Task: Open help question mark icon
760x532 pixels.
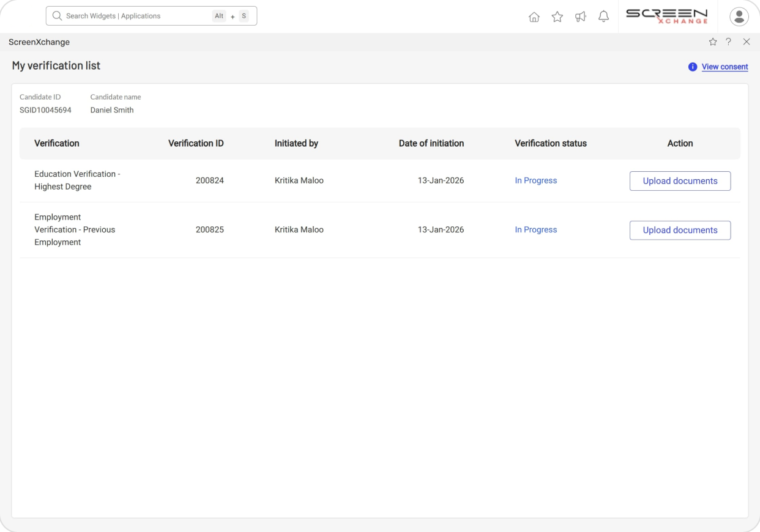Action: pos(728,42)
